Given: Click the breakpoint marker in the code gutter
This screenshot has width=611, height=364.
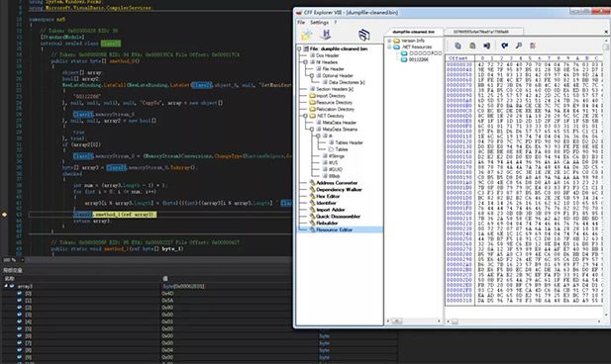Looking at the screenshot, I should pyautogui.click(x=4, y=215).
